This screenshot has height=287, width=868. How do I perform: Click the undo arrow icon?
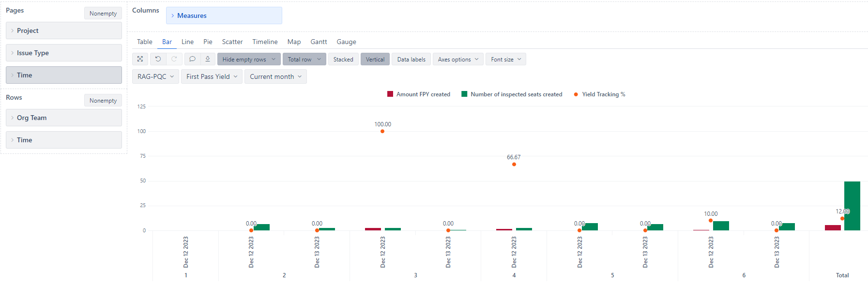pos(158,59)
